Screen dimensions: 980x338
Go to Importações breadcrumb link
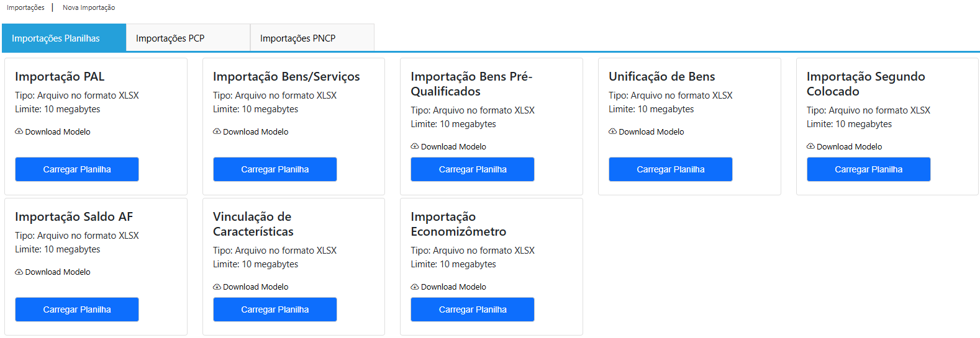(x=25, y=7)
